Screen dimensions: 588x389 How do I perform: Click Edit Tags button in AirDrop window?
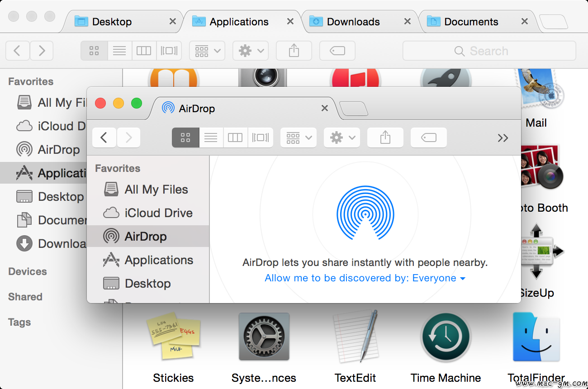click(429, 138)
